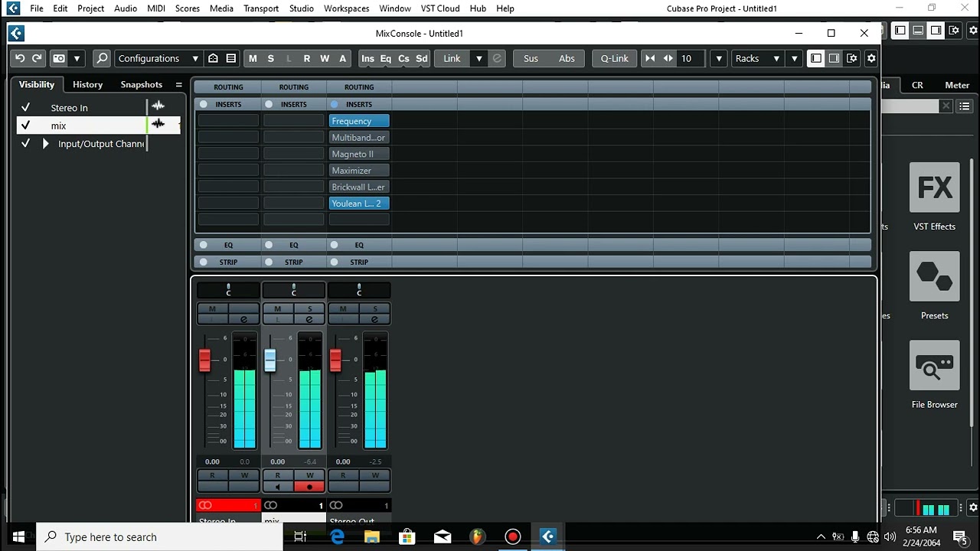Open the dropdown arrow after channel width value
980x551 pixels.
(x=718, y=58)
